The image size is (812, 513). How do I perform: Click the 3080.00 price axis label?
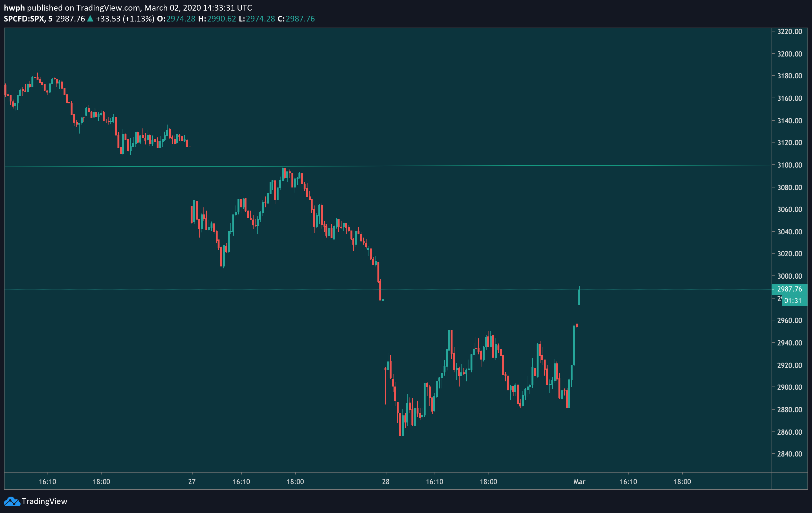[x=790, y=187]
